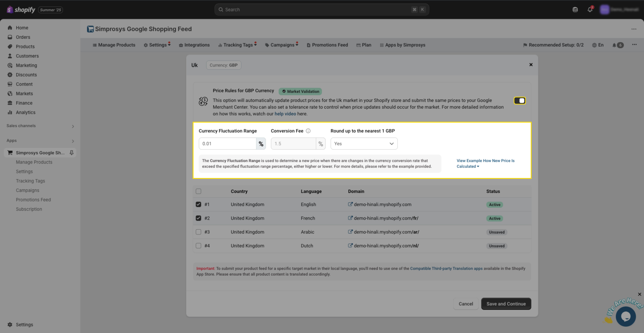Check row #4 United Kingdom Dutch

[x=198, y=246]
